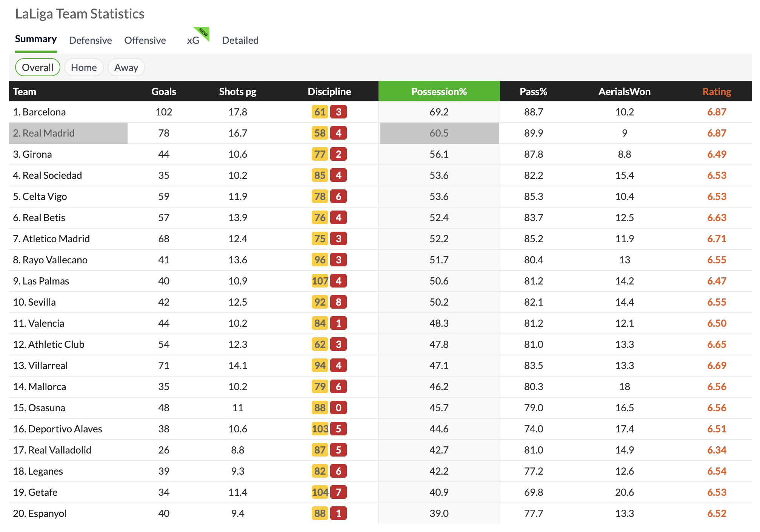Select the Home filter
The image size is (760, 532).
[84, 67]
